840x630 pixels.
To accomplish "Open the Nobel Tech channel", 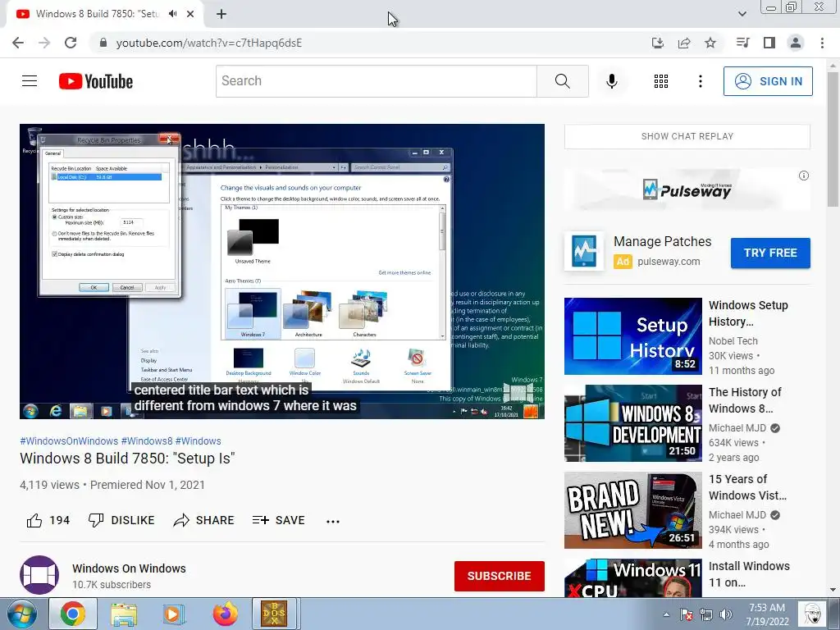I will click(x=733, y=340).
